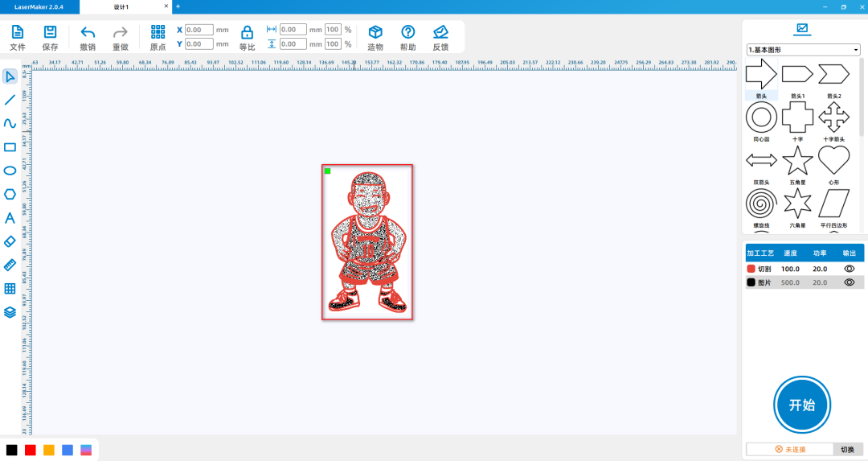Toggle output visibility for 切割 layer
868x461 pixels.
(849, 269)
